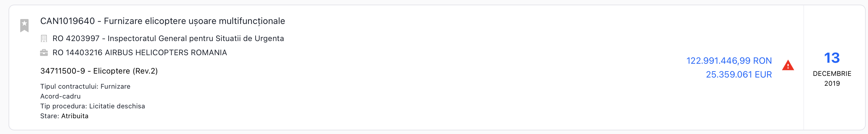
Task: Click the building icon beside contracting authority
Action: coord(44,38)
